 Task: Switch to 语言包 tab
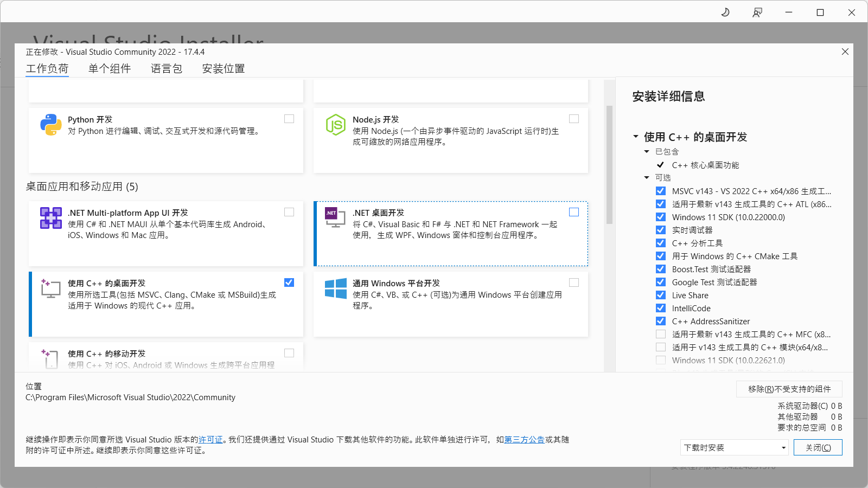(167, 69)
